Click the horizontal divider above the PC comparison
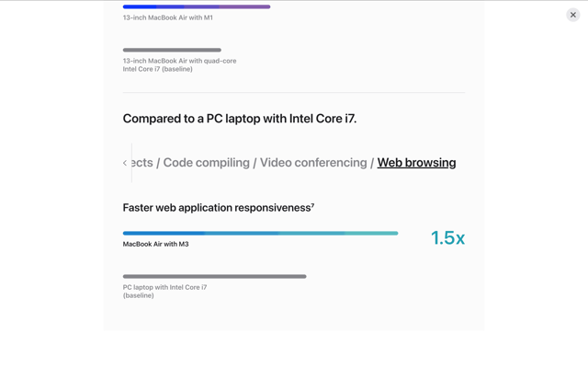588x368 pixels. coord(294,92)
